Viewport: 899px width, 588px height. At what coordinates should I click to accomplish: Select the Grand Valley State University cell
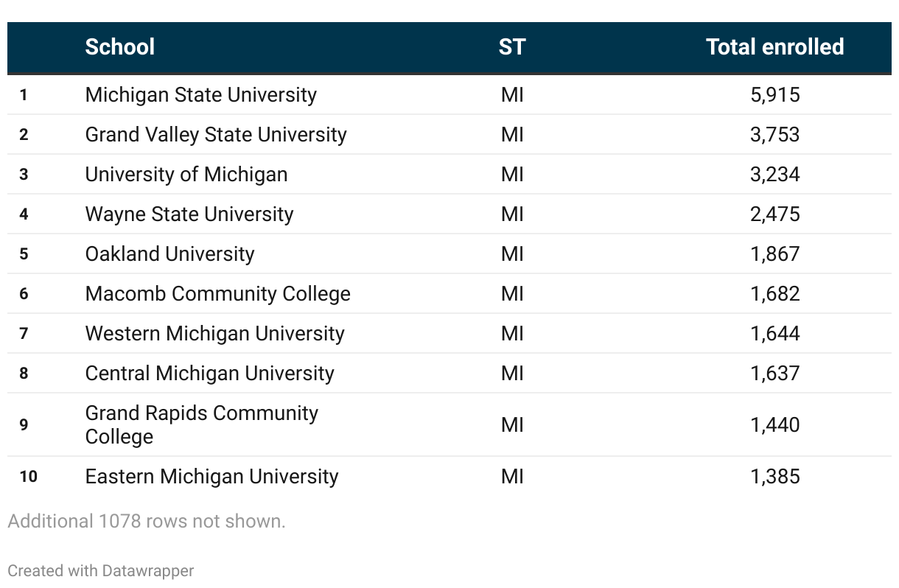(x=215, y=135)
